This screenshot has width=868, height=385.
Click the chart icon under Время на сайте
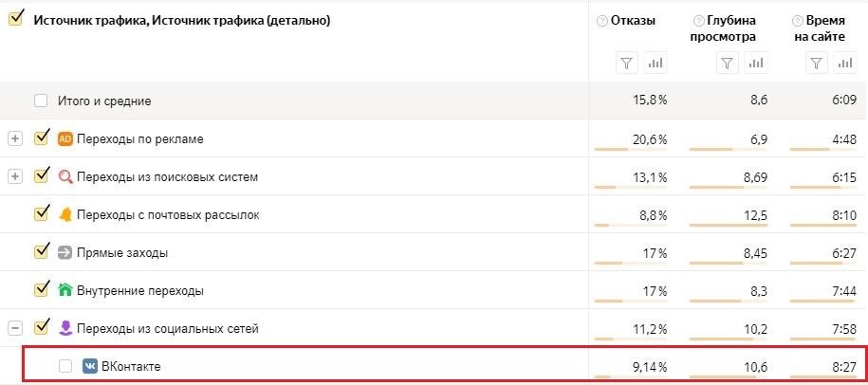point(843,64)
